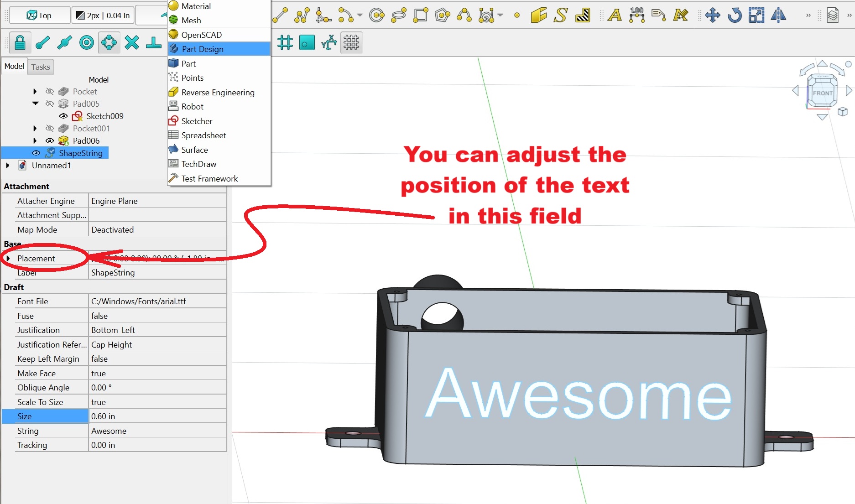Screen dimensions: 855x504
Task: Hide ShapeString using its eye icon
Action: 36,153
